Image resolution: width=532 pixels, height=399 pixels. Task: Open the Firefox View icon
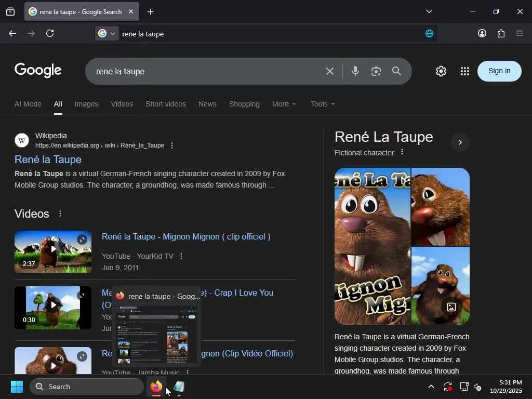(x=10, y=12)
